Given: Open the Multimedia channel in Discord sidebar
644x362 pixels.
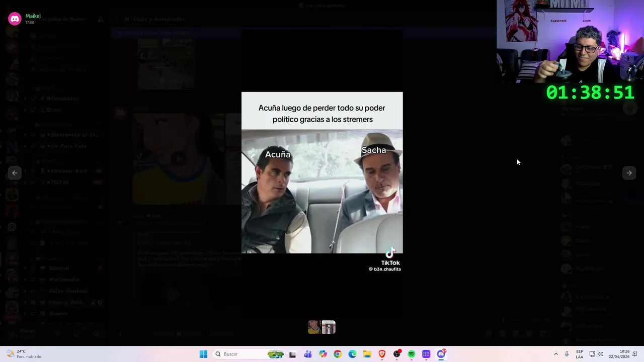Looking at the screenshot, I should (x=63, y=280).
